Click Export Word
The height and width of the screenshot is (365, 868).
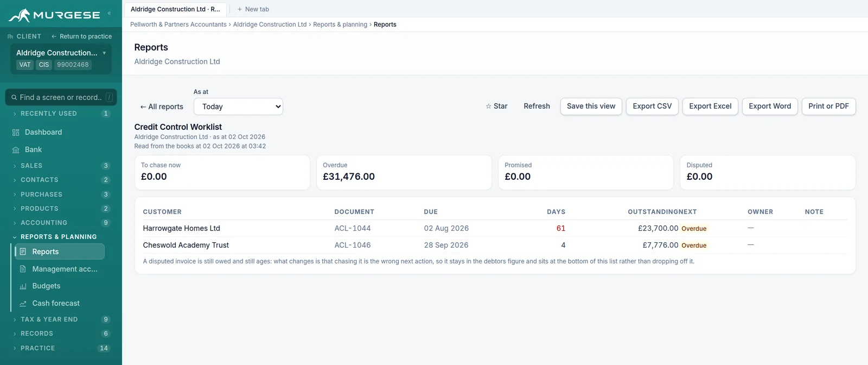770,106
